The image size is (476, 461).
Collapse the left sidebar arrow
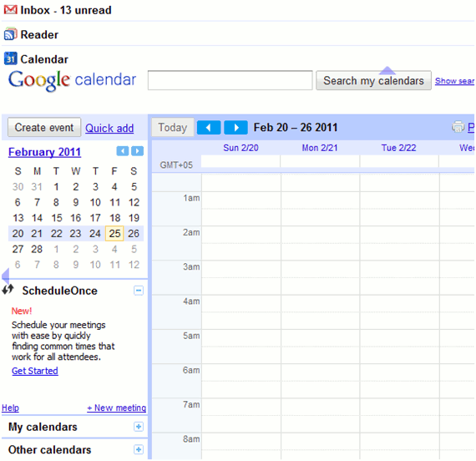(6, 276)
